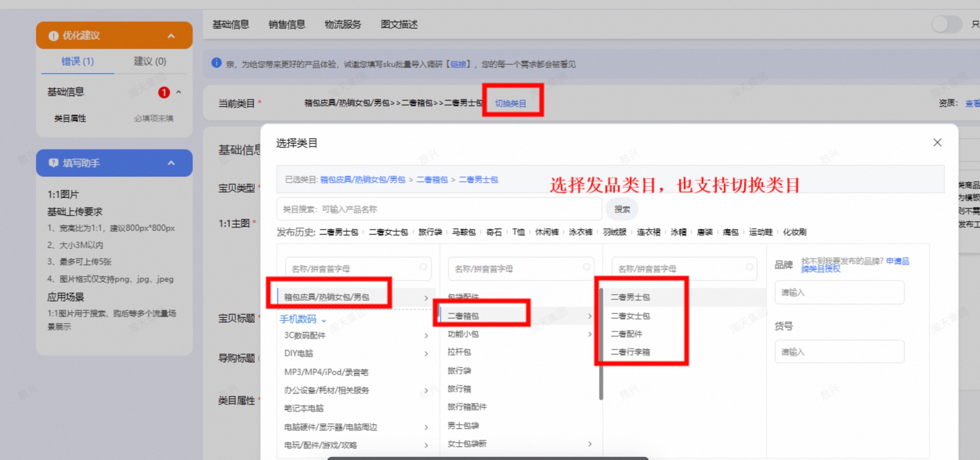Click the first column 名称/拼音首字母 filter
This screenshot has height=460, width=980.
358,269
